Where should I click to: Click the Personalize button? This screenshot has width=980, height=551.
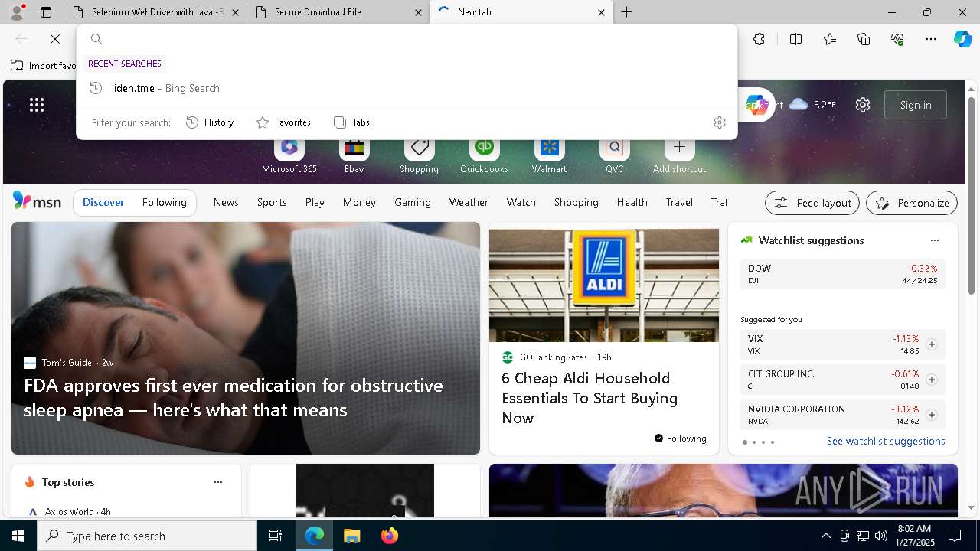(x=912, y=203)
